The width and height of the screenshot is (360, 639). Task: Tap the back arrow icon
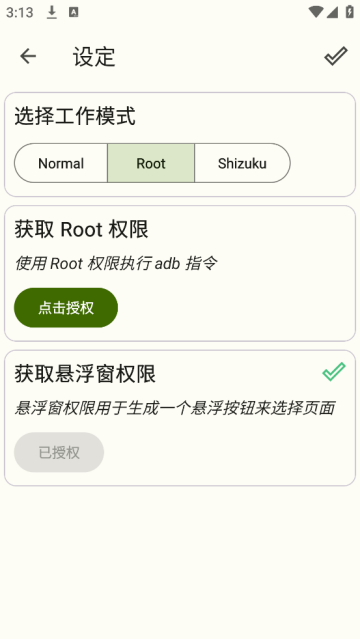click(28, 56)
